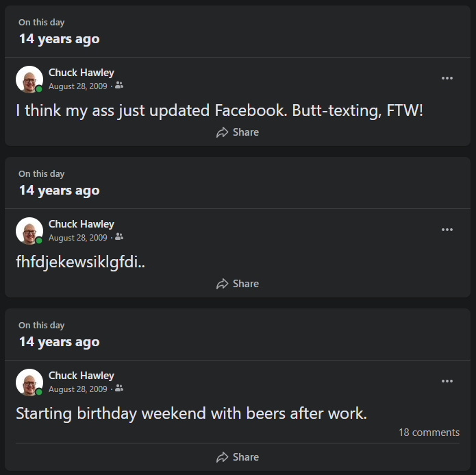Open three-dot menu on fhfdjekewsiklgfdi post
Screen dimensions: 476x475
(447, 230)
